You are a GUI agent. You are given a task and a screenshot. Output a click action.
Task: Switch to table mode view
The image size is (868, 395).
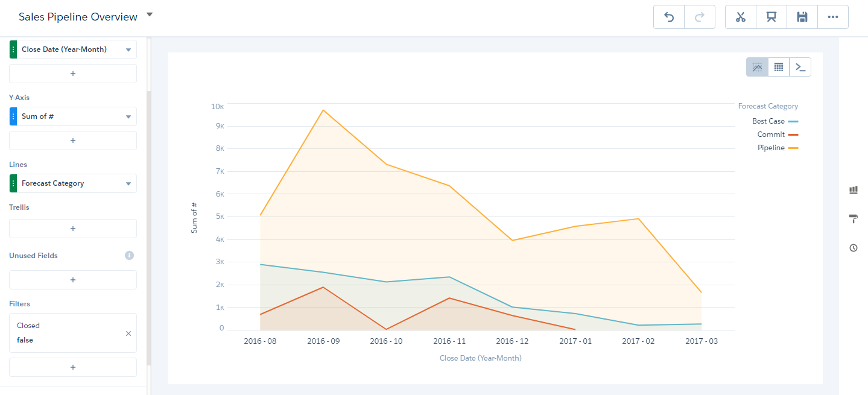[779, 67]
